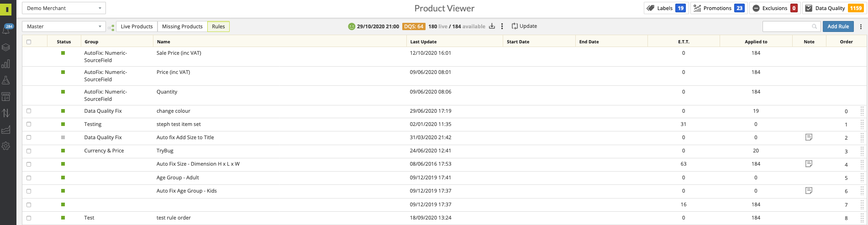This screenshot has width=868, height=225.
Task: Open the note icon for Auto Fix Size - Dimension
Action: click(809, 163)
